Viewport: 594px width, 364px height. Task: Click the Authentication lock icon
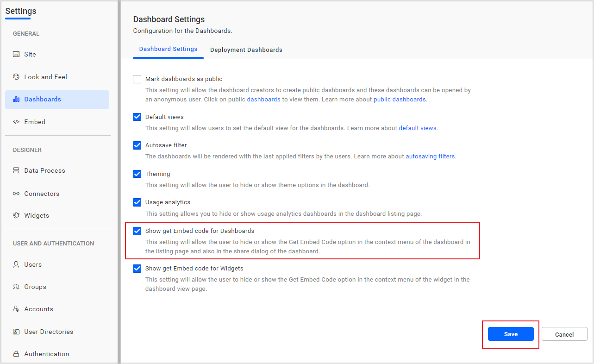pos(16,354)
